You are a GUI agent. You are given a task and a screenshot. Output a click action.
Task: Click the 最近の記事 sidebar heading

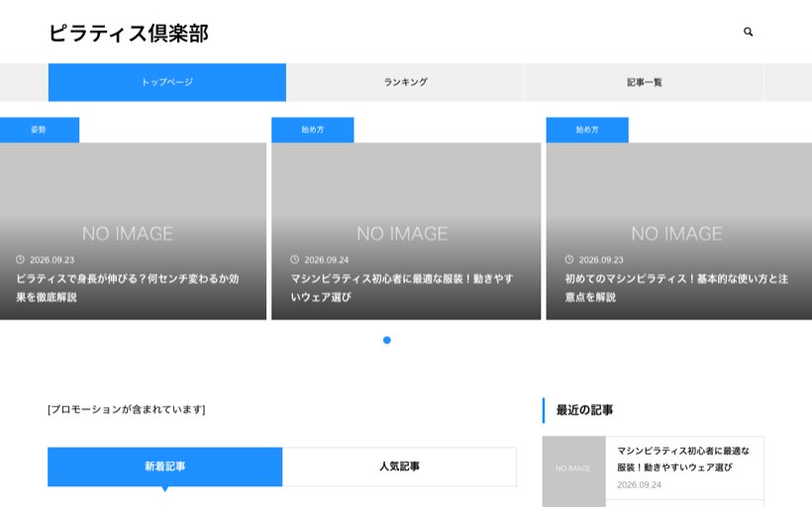[584, 410]
